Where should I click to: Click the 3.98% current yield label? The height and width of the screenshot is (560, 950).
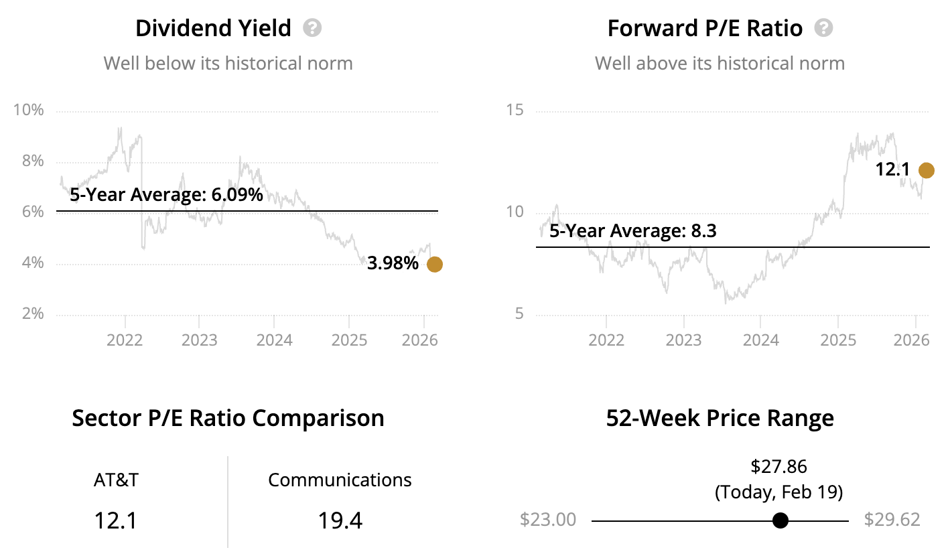pos(393,264)
